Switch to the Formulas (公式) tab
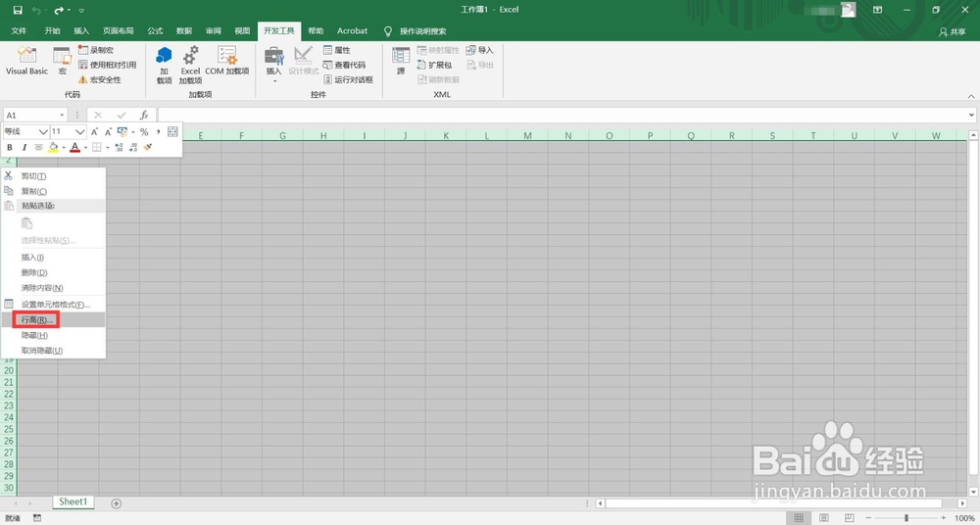 pyautogui.click(x=155, y=30)
